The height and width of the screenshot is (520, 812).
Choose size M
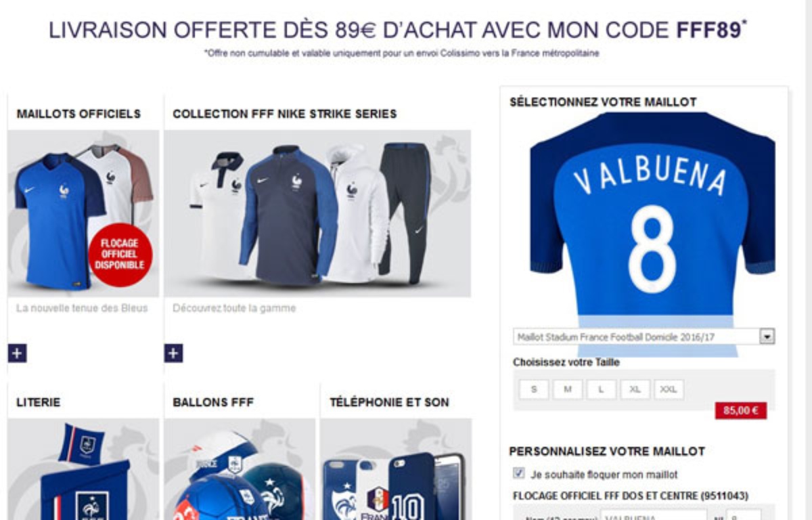pos(568,389)
